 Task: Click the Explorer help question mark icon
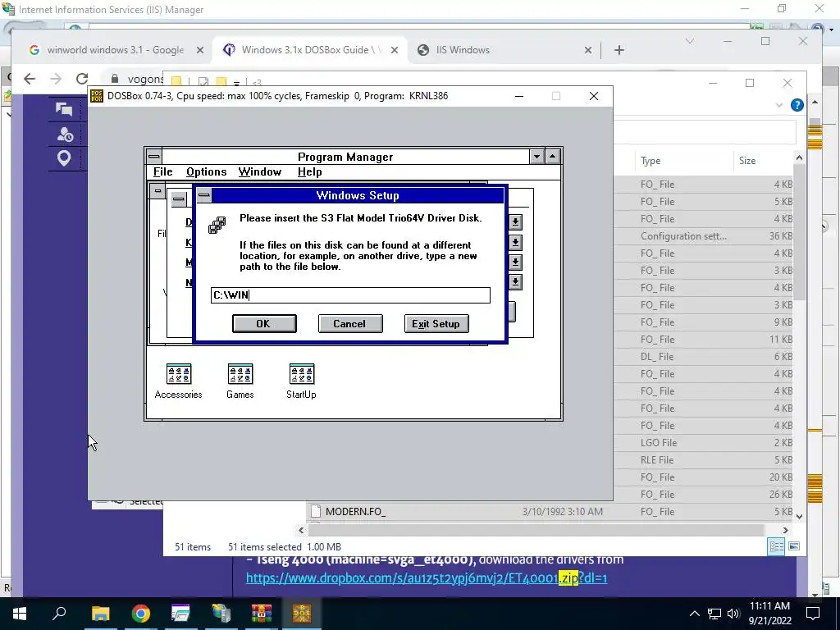click(797, 105)
